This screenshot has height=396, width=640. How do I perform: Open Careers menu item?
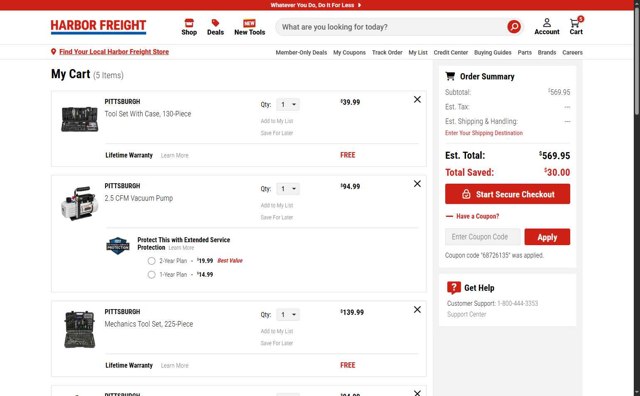pos(572,53)
